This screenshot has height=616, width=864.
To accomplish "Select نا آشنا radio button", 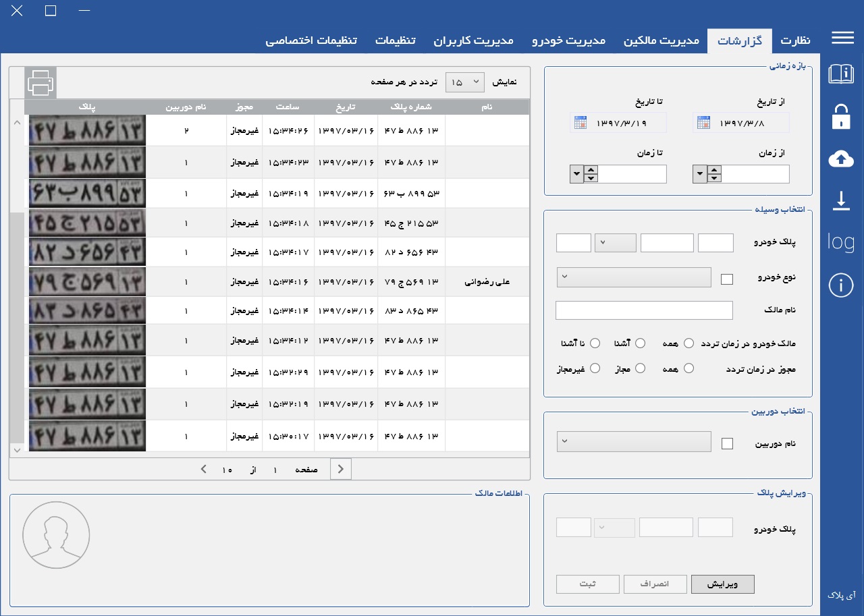I will tap(595, 343).
